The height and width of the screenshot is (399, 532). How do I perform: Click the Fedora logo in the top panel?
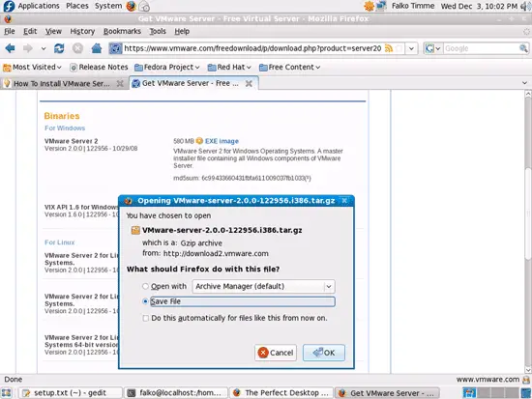tap(9, 6)
